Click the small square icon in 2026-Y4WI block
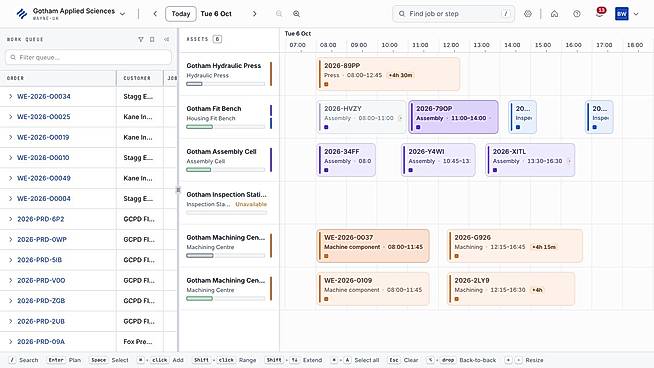The height and width of the screenshot is (368, 654). 411,170
